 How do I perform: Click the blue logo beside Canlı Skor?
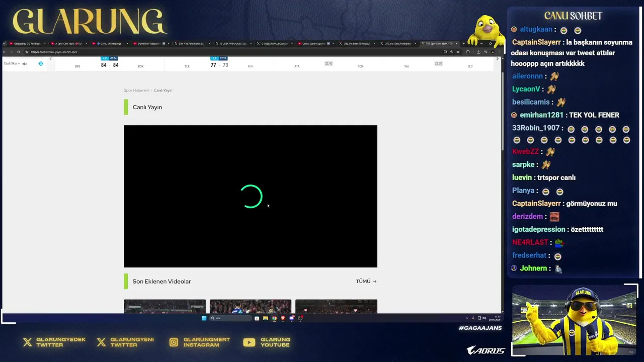tap(41, 64)
